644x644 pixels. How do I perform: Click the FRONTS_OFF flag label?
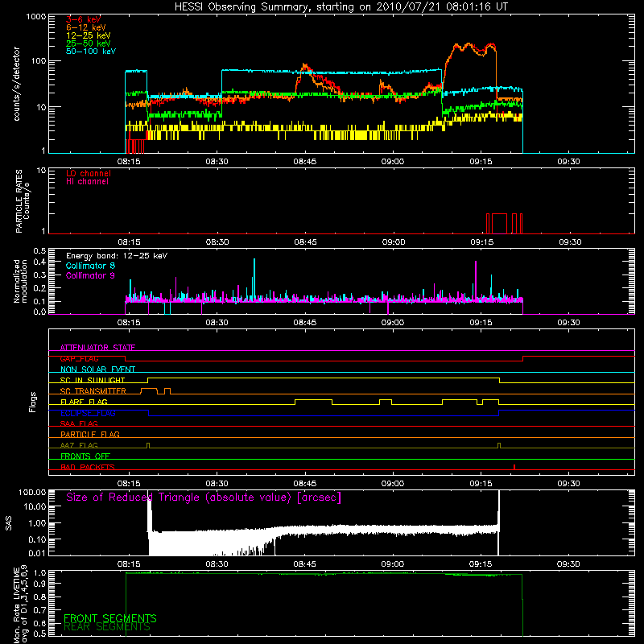[85, 456]
